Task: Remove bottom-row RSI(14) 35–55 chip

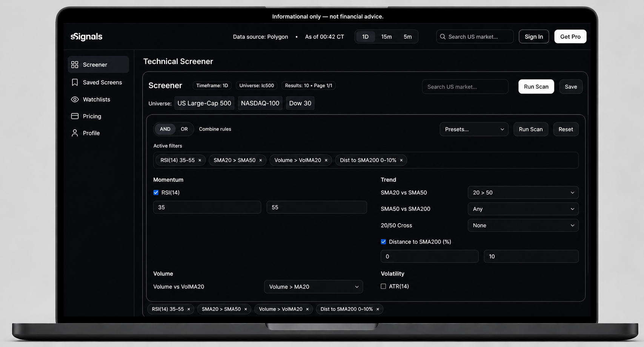Action: coord(189,309)
